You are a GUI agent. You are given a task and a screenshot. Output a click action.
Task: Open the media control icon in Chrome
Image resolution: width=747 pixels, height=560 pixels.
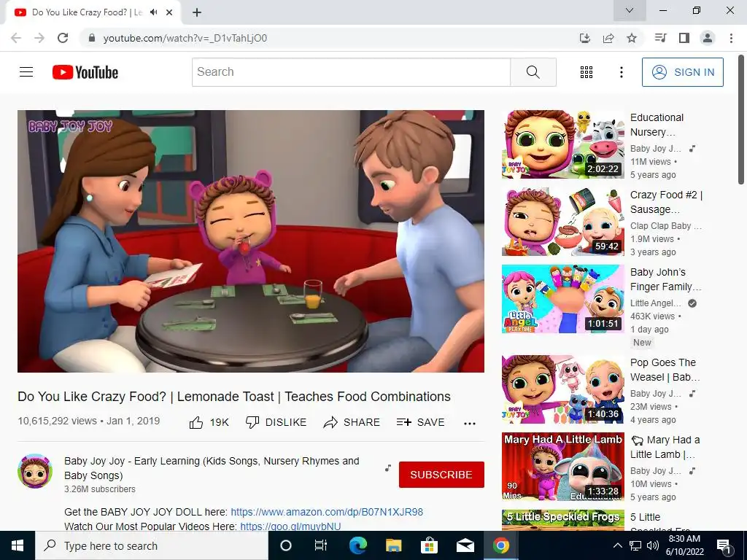coord(660,38)
